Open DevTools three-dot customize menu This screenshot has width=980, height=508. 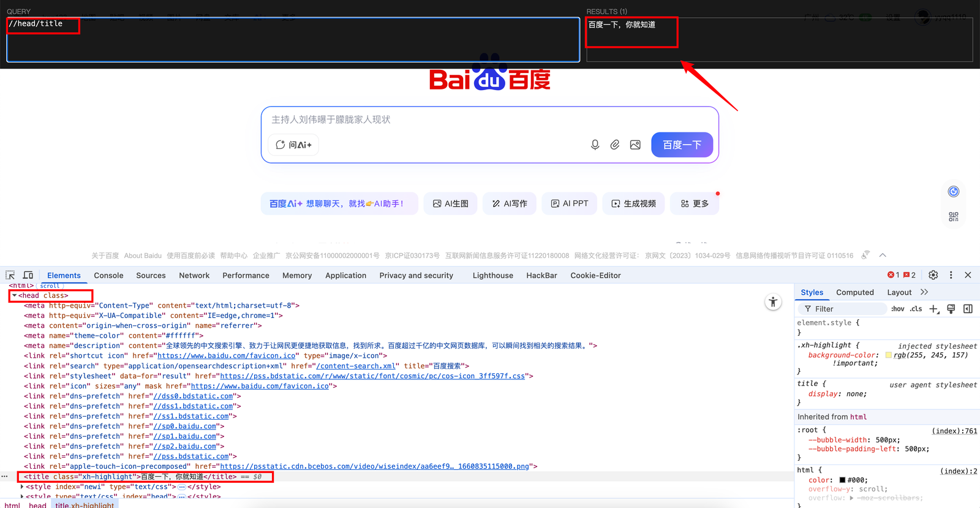(x=951, y=275)
